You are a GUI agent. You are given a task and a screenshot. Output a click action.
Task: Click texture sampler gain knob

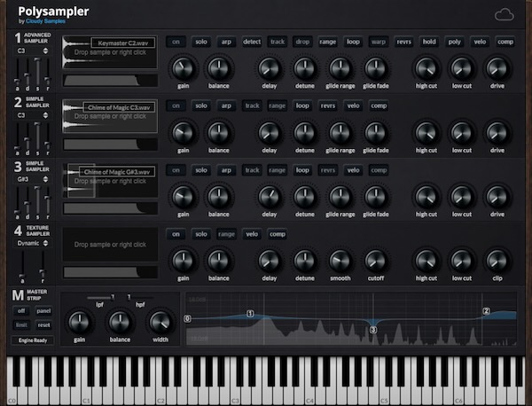tap(184, 261)
